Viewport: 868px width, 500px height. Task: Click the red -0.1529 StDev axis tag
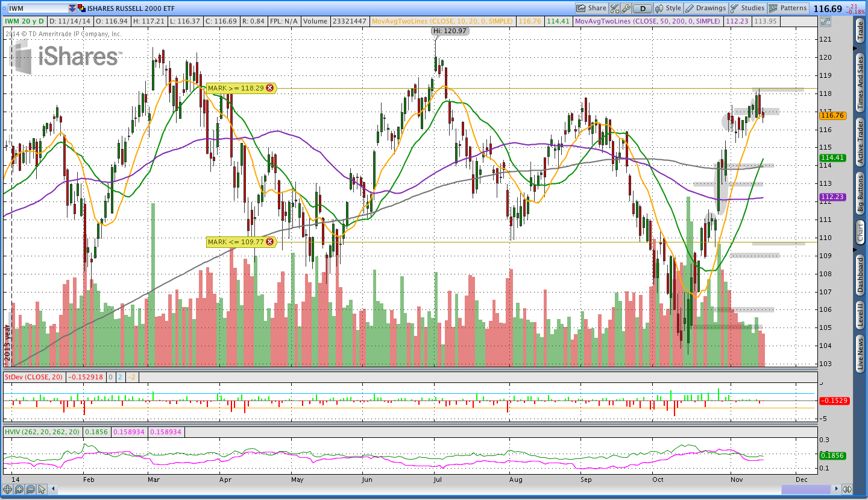pyautogui.click(x=834, y=400)
